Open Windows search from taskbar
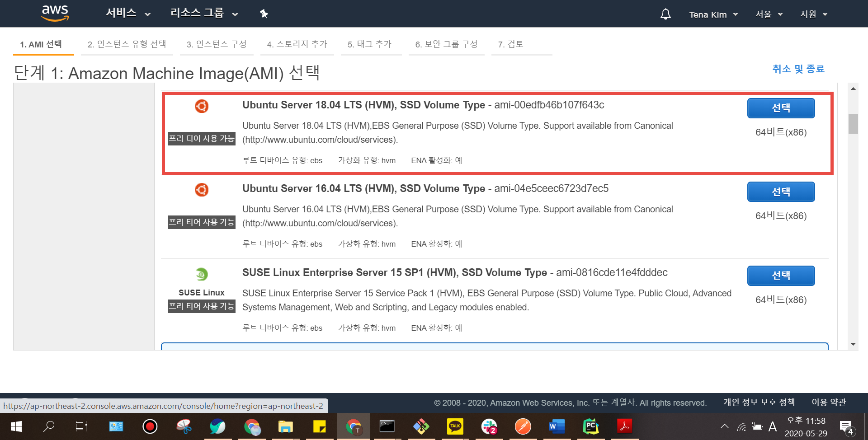The width and height of the screenshot is (868, 440). (x=49, y=426)
